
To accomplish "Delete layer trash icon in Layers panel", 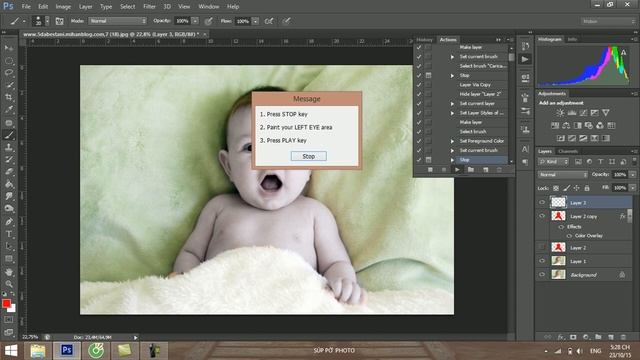I will pyautogui.click(x=623, y=337).
